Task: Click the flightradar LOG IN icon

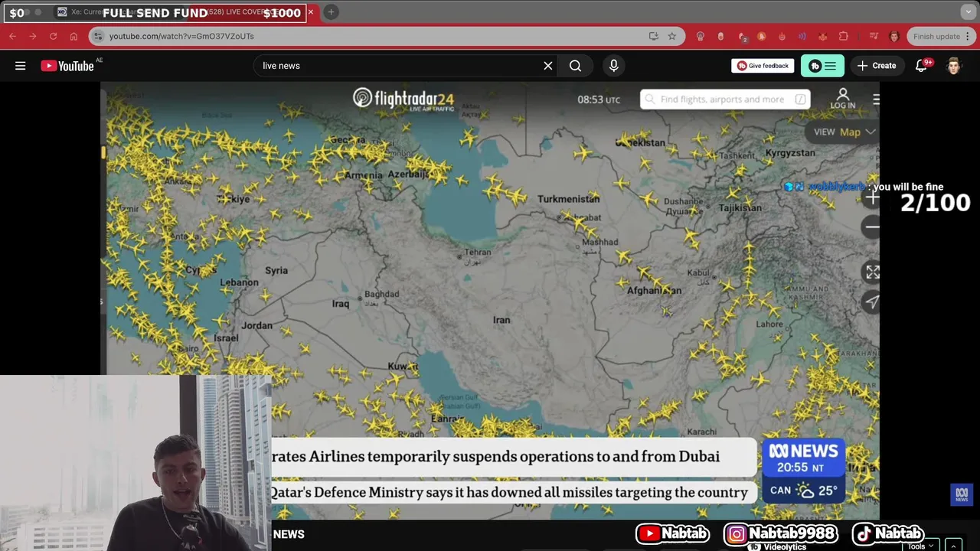Action: point(843,99)
